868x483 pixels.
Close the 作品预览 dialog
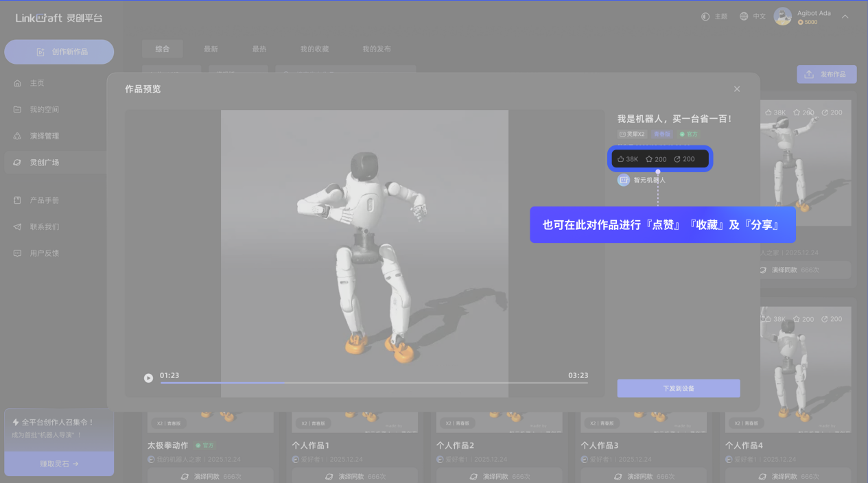click(x=737, y=89)
